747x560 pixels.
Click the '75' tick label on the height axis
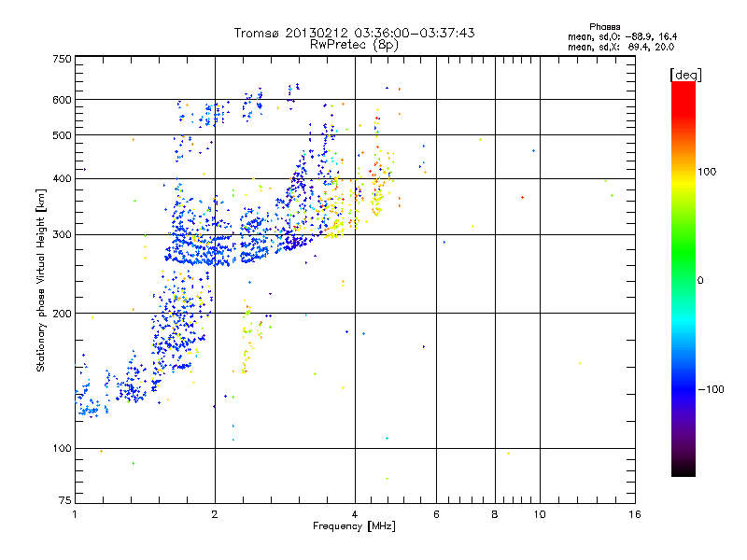coord(65,500)
